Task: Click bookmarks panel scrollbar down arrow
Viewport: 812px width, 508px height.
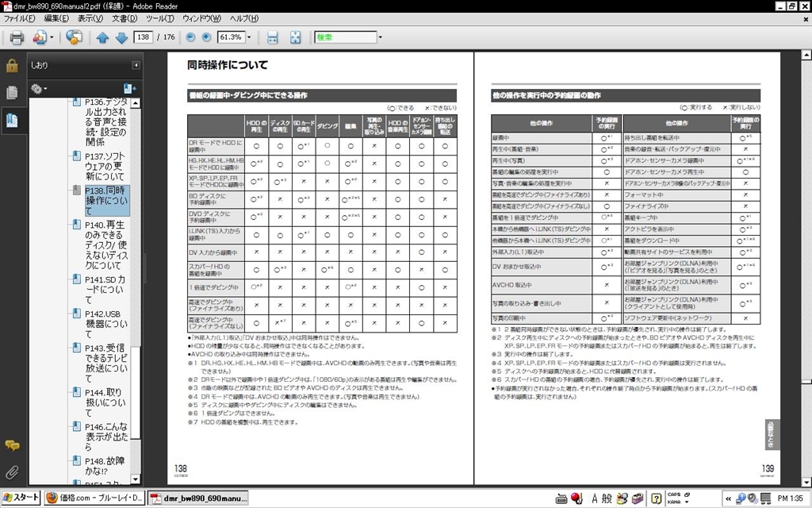Action: point(136,479)
